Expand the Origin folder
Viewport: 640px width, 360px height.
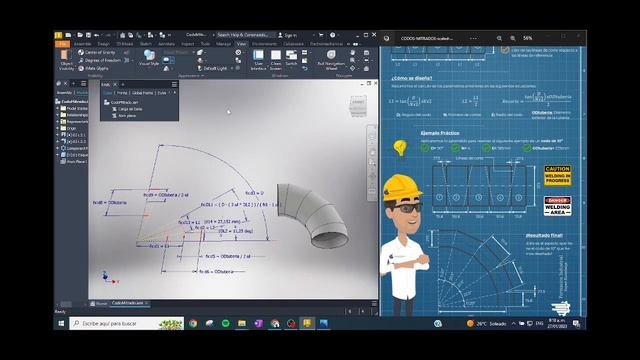coord(58,128)
